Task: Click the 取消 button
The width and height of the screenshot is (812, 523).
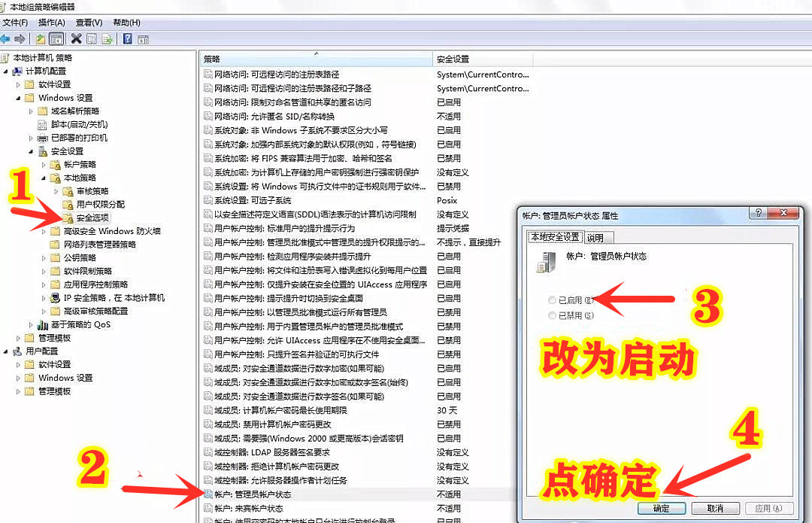Action: point(715,508)
